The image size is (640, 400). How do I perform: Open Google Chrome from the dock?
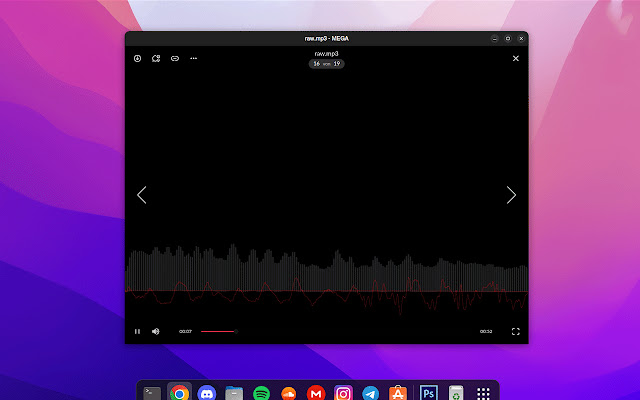pos(179,393)
